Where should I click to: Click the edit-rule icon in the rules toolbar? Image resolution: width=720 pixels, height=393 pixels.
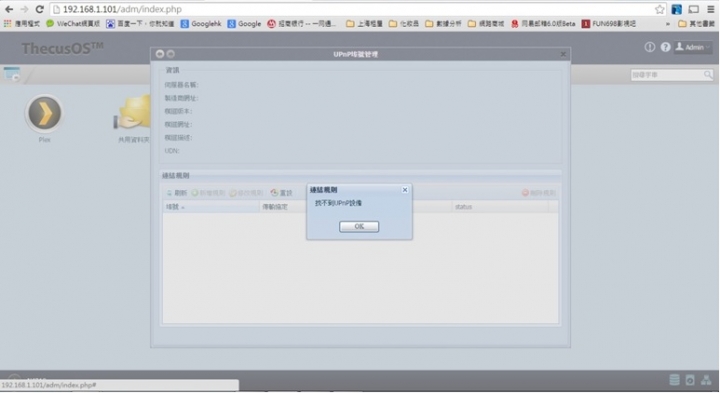(233, 193)
